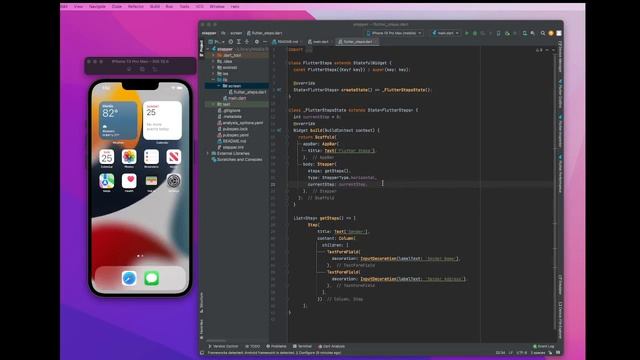Open the Build menu in menu bar
Image resolution: width=640 pixels, height=360 pixels.
[x=155, y=7]
